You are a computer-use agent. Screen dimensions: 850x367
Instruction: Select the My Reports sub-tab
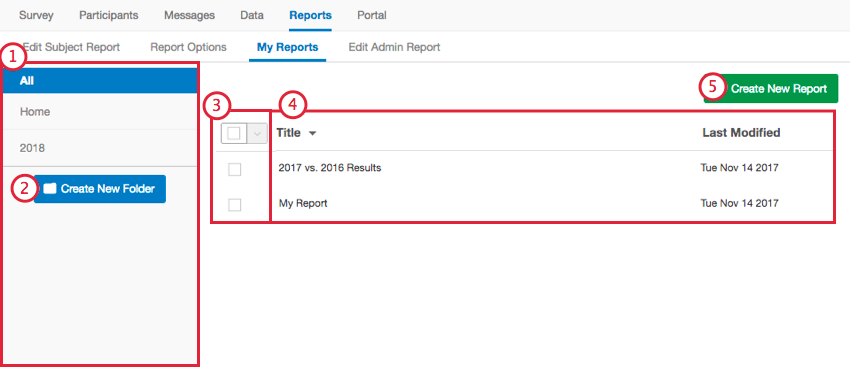click(287, 47)
